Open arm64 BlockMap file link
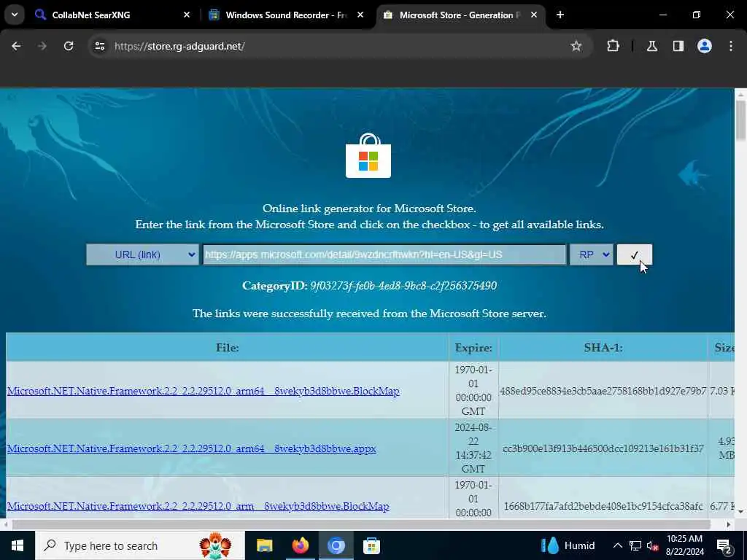747x560 pixels. [x=203, y=391]
